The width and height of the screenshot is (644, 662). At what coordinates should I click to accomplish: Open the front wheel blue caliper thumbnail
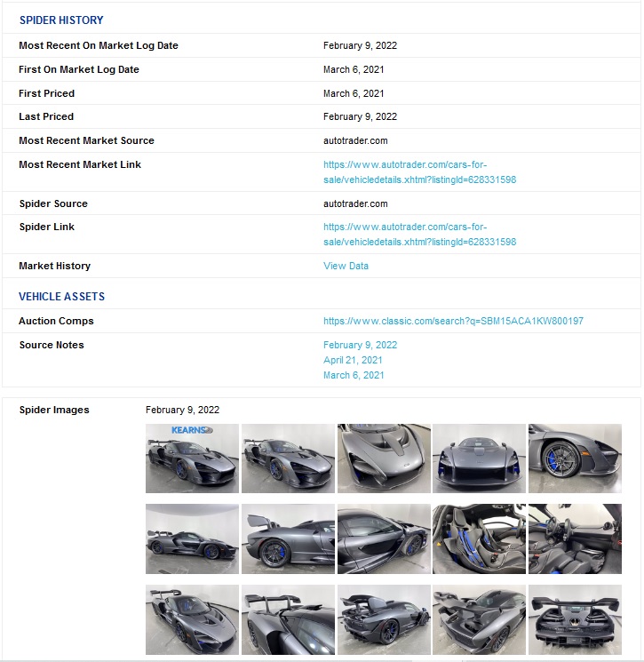[575, 459]
